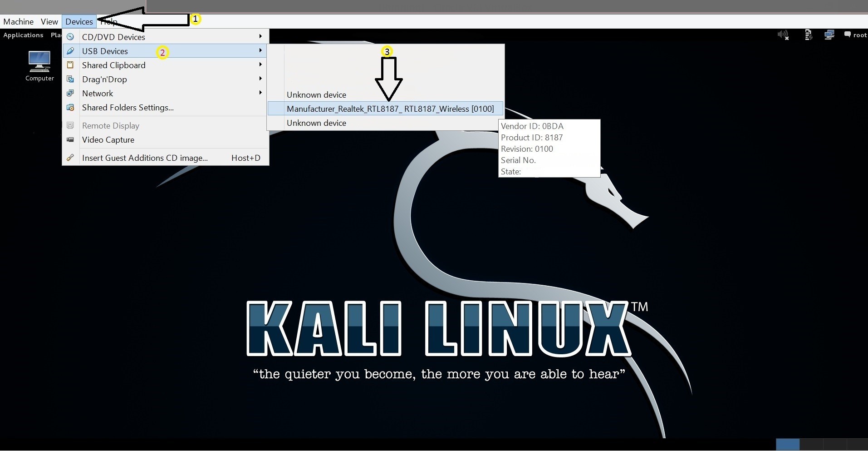Open the View menu

pyautogui.click(x=49, y=21)
